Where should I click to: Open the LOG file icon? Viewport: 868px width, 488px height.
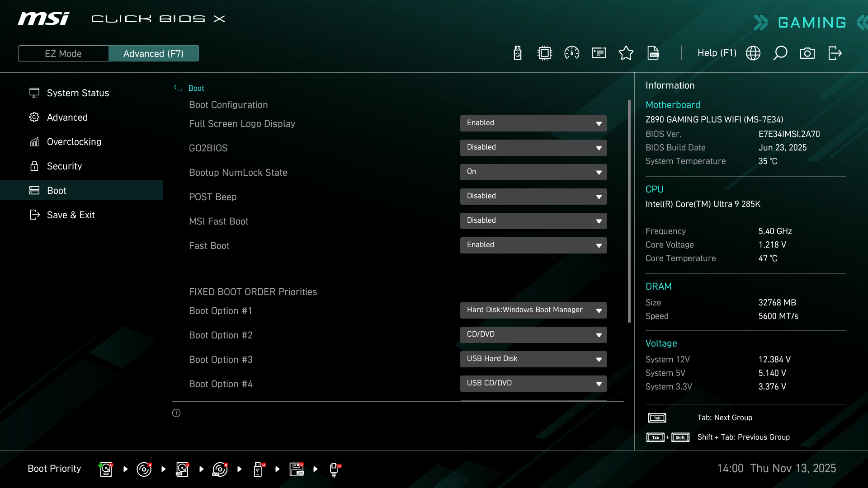coord(653,53)
